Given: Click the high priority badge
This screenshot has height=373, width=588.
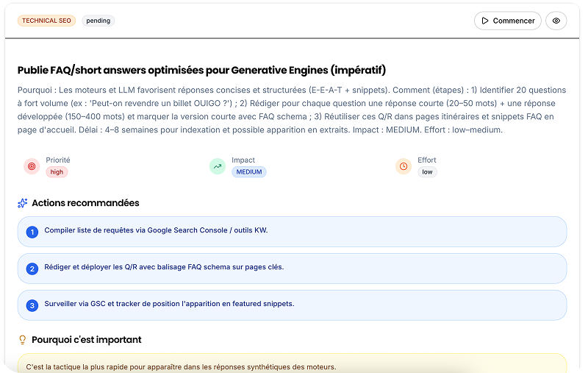Looking at the screenshot, I should tap(57, 172).
